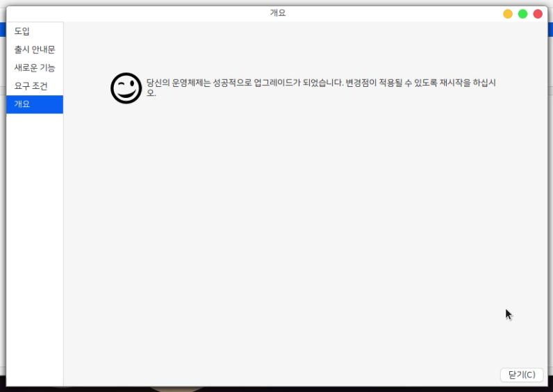Maximize the window with the green button
The image size is (553, 392).
point(522,14)
